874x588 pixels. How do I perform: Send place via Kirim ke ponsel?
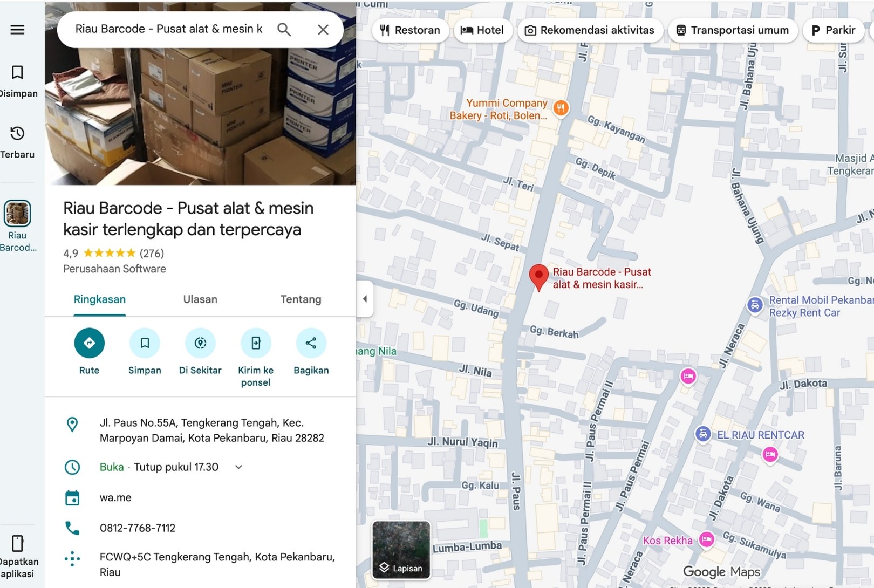coord(256,343)
